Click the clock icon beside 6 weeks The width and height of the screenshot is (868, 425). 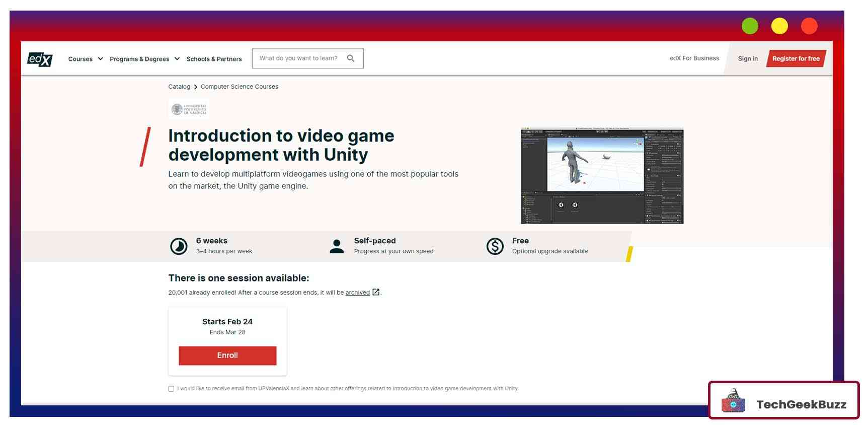[179, 246]
